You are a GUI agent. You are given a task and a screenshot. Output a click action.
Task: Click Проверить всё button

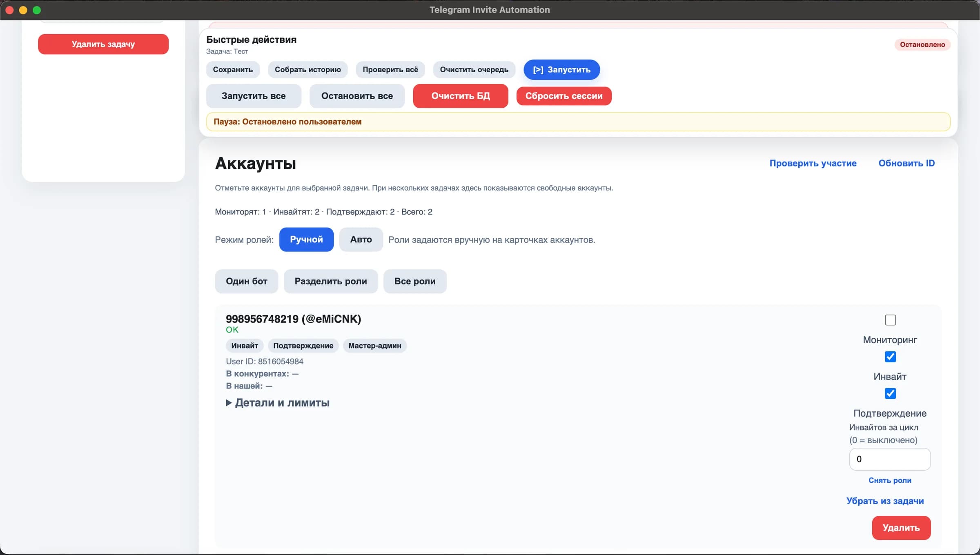point(390,69)
